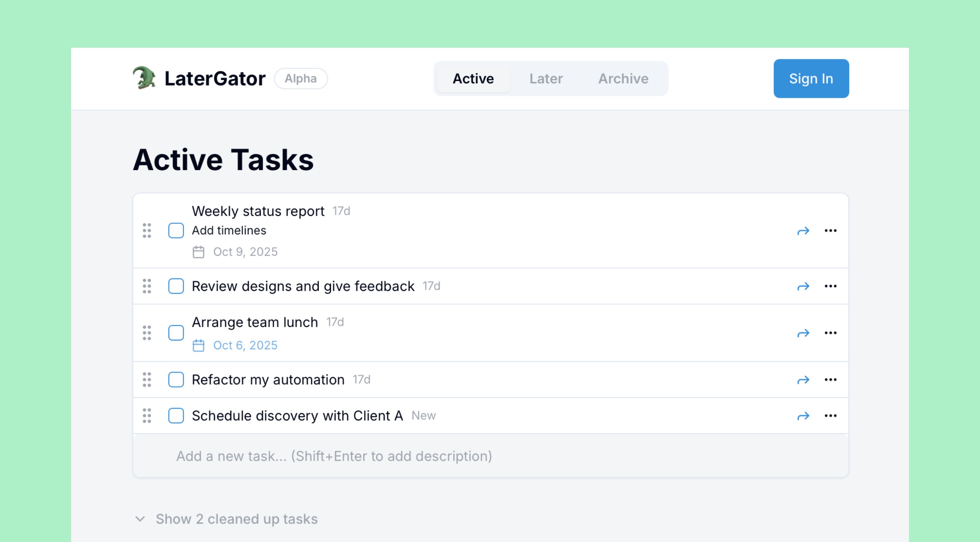Click the Oct 6, 2025 date link

click(245, 345)
